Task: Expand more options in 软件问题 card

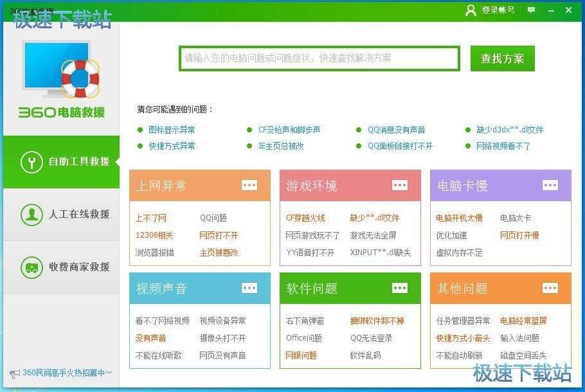Action: [400, 288]
